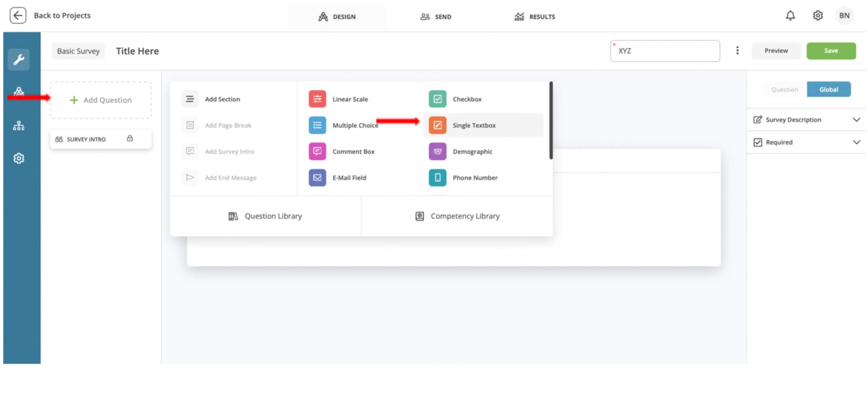Click the Comment Box text label
The width and height of the screenshot is (868, 404).
pos(354,151)
